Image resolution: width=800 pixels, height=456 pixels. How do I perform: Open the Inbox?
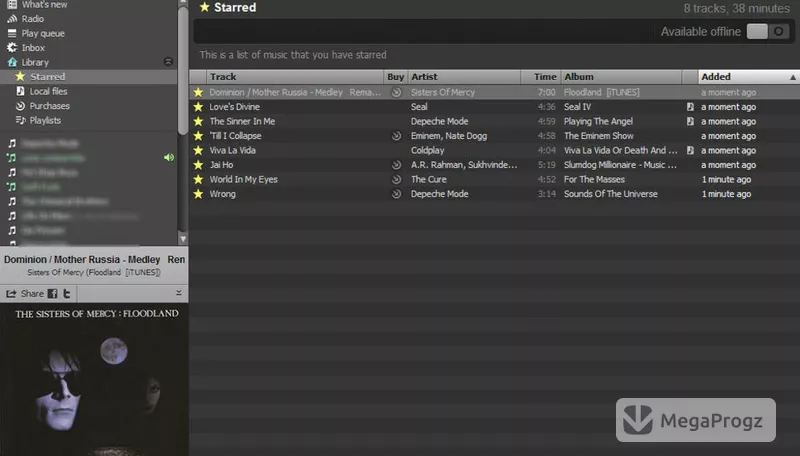(26, 47)
